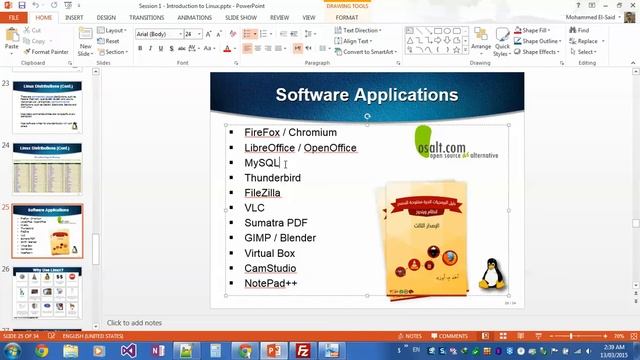Start Slide Show view from status bar
The height and width of the screenshot is (360, 640).
point(538,336)
